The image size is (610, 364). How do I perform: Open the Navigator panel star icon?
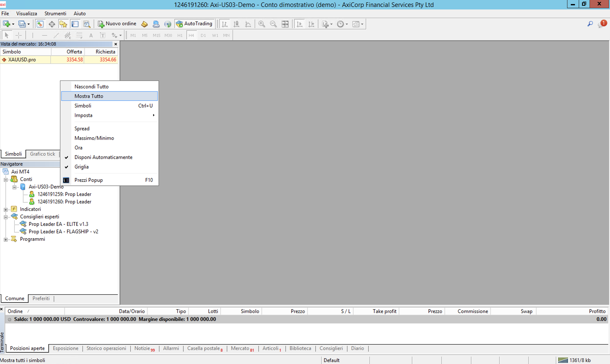pyautogui.click(x=63, y=24)
